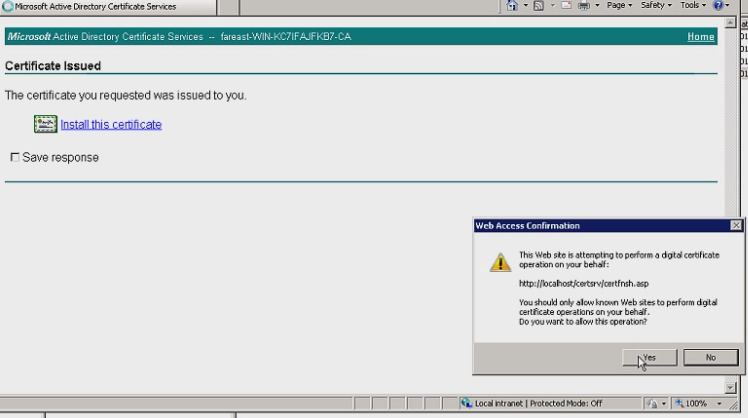The width and height of the screenshot is (748, 418).
Task: Click the Certificate Issued heading
Action: [x=53, y=66]
